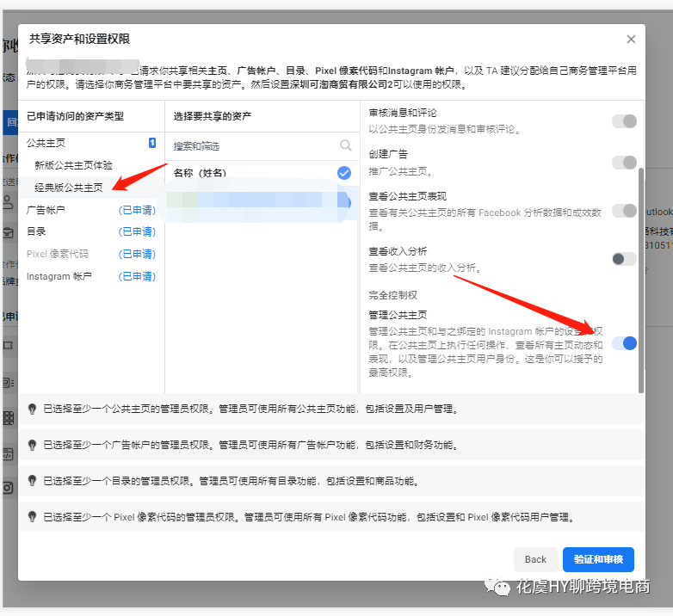Image resolution: width=673 pixels, height=616 pixels.
Task: Click 完全控制权 section heading
Action: [392, 295]
